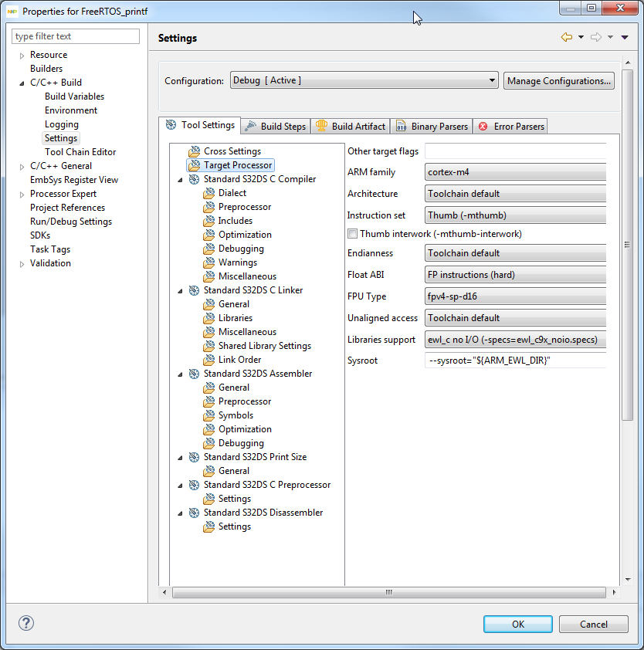
Task: Open the ARM family dropdown
Action: (516, 172)
